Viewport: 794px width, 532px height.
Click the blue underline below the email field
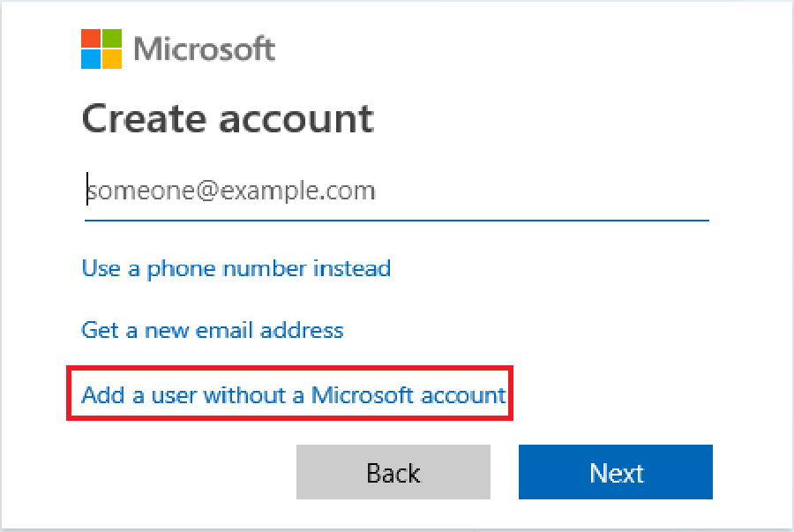pos(397,219)
